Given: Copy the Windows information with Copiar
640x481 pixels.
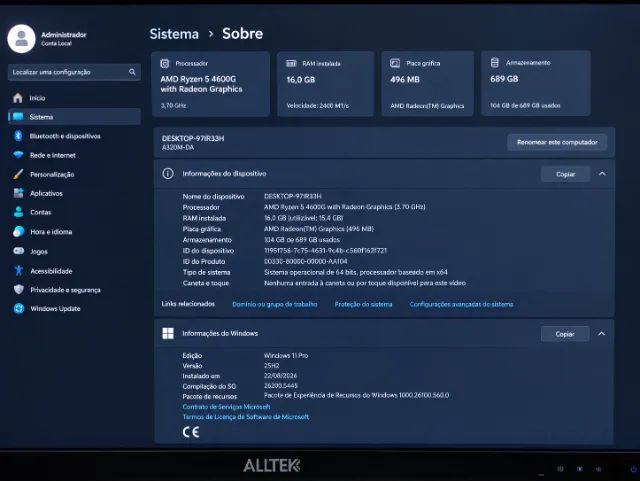Looking at the screenshot, I should point(565,334).
